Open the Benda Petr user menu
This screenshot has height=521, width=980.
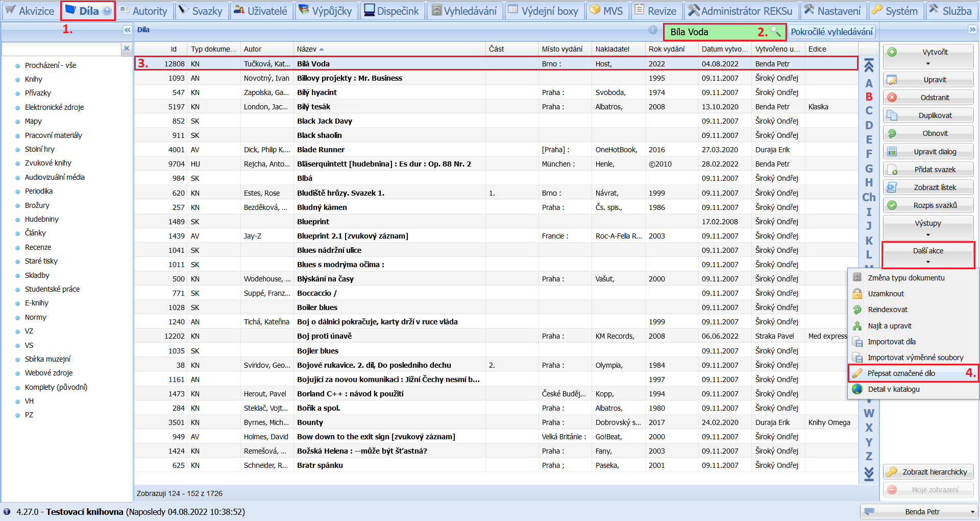pyautogui.click(x=919, y=512)
